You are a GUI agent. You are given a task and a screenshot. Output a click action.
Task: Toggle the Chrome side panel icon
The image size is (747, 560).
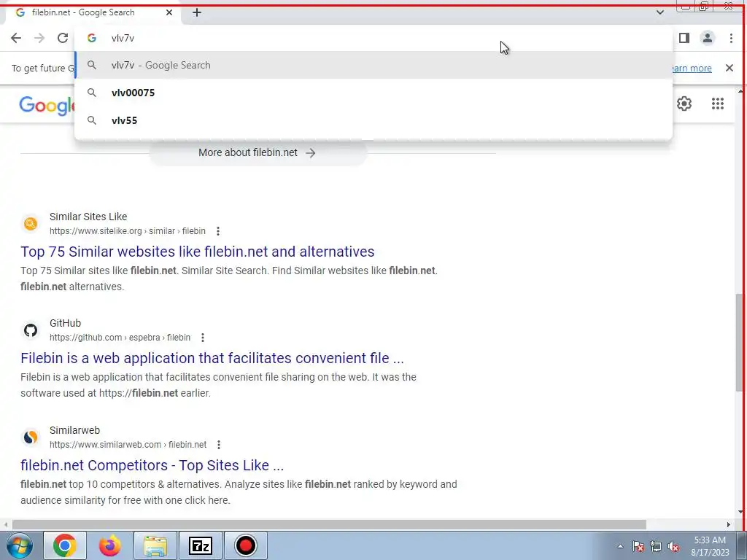684,38
